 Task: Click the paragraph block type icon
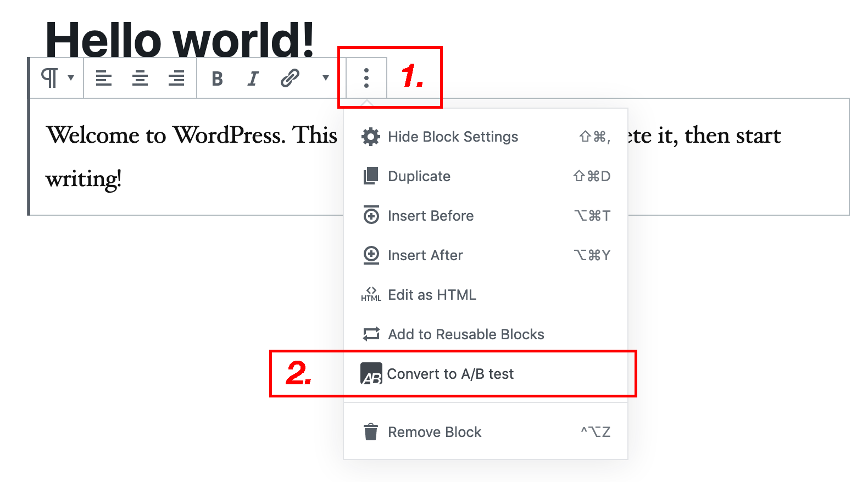click(x=50, y=78)
